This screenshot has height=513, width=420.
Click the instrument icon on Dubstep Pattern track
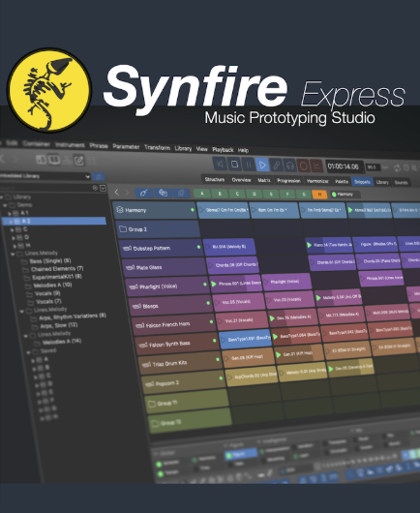coord(127,249)
